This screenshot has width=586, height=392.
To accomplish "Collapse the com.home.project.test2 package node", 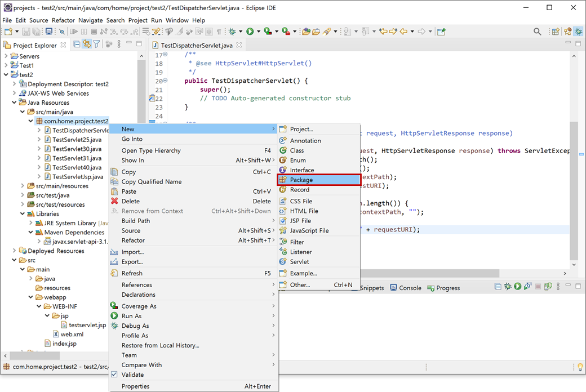I will 30,121.
